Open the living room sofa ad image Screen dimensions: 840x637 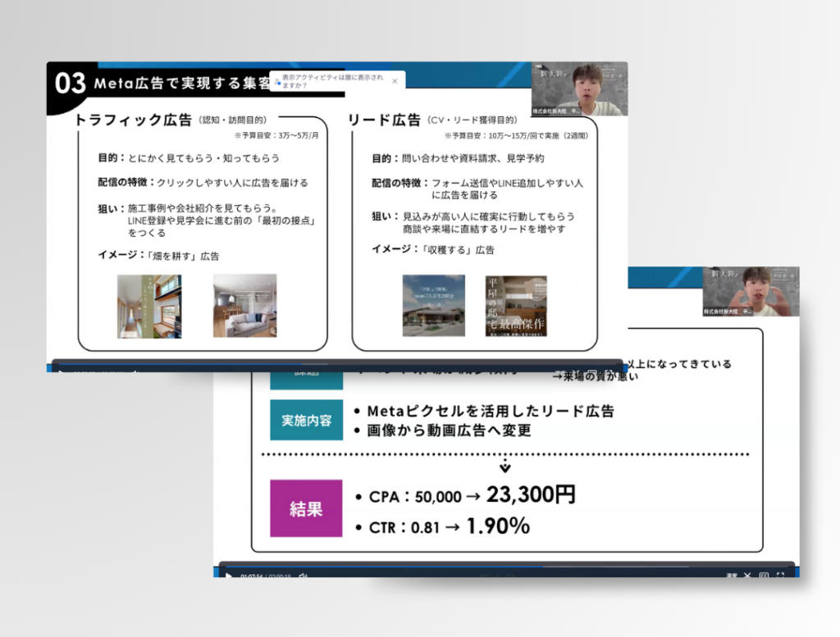[244, 305]
